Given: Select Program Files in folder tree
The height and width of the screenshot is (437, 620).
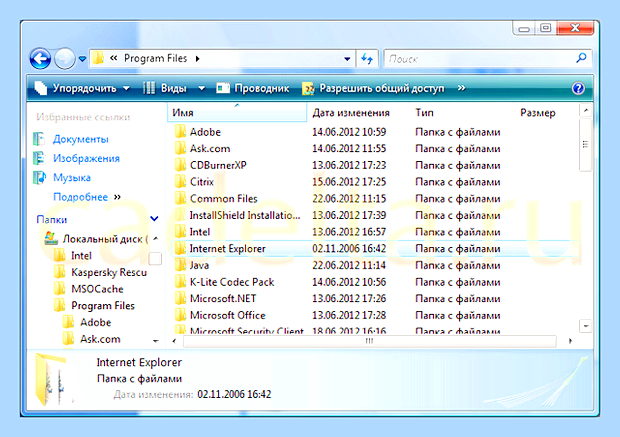Looking at the screenshot, I should (x=103, y=306).
